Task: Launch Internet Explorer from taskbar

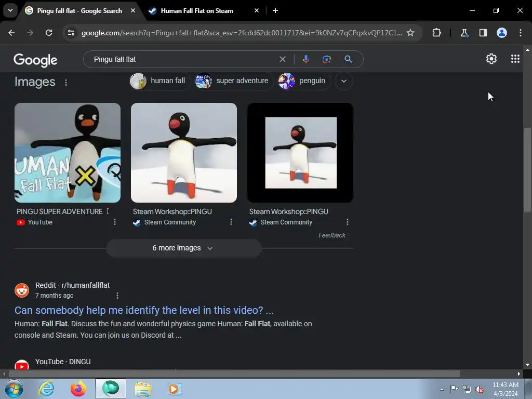Action: coord(46,389)
